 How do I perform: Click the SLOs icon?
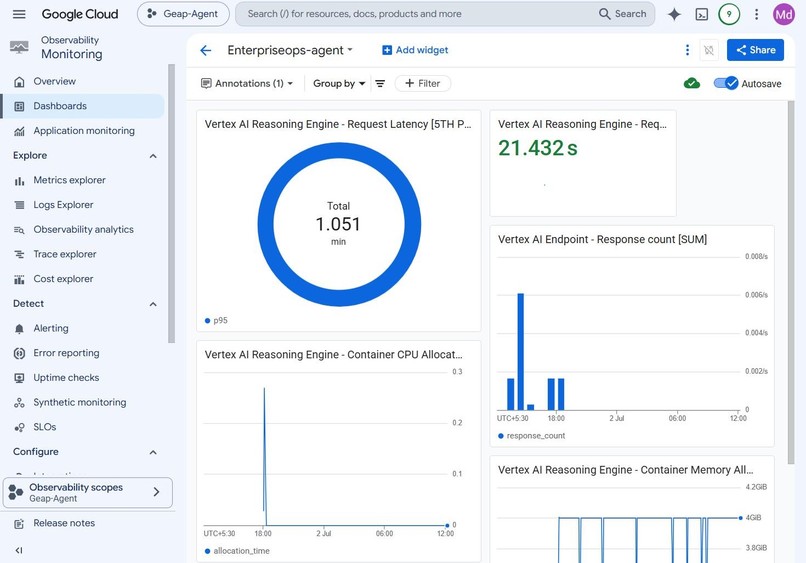(19, 427)
